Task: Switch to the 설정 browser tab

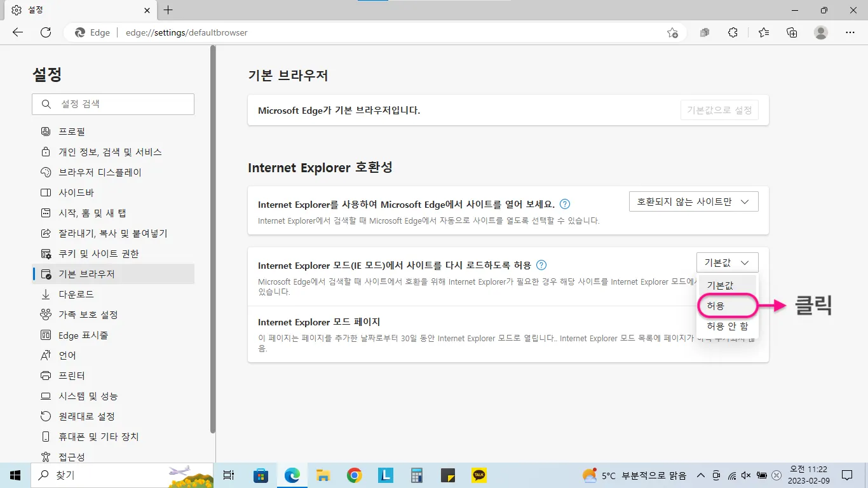Action: [79, 10]
